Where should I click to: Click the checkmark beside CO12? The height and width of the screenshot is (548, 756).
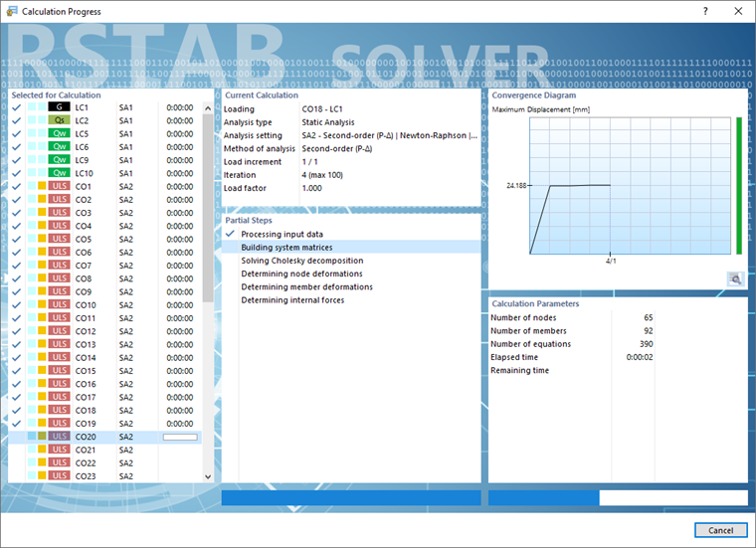pos(16,331)
